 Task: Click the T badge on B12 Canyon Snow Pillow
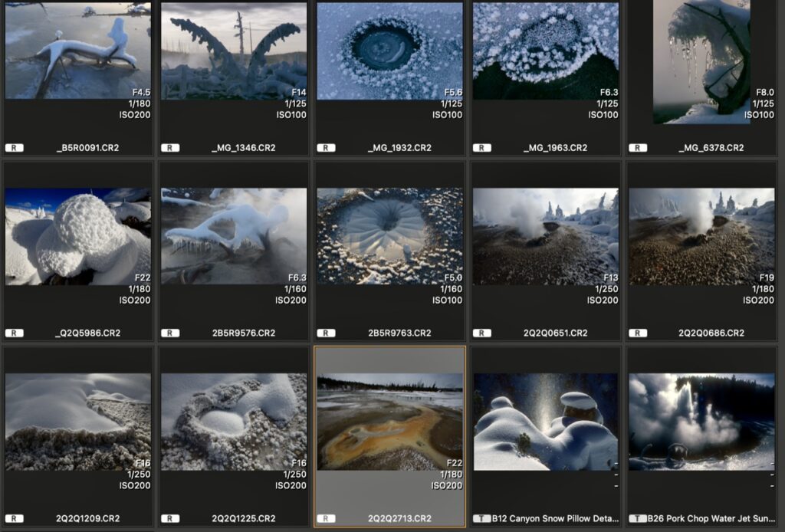481,519
